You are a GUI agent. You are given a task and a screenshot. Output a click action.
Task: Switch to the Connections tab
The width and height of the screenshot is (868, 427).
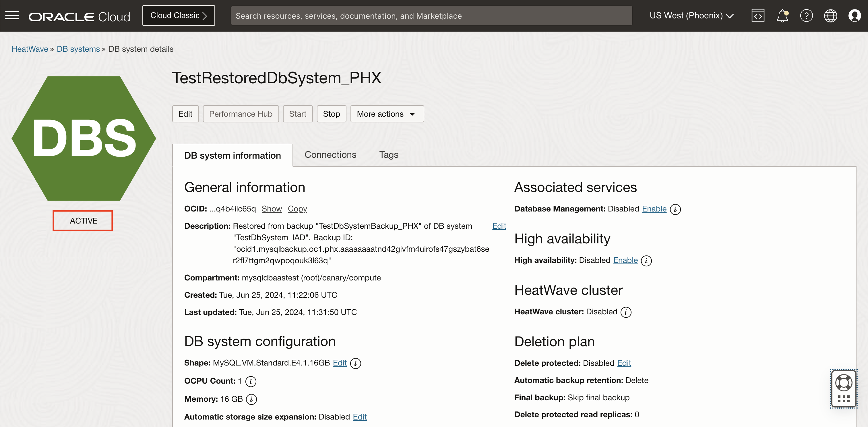(330, 155)
